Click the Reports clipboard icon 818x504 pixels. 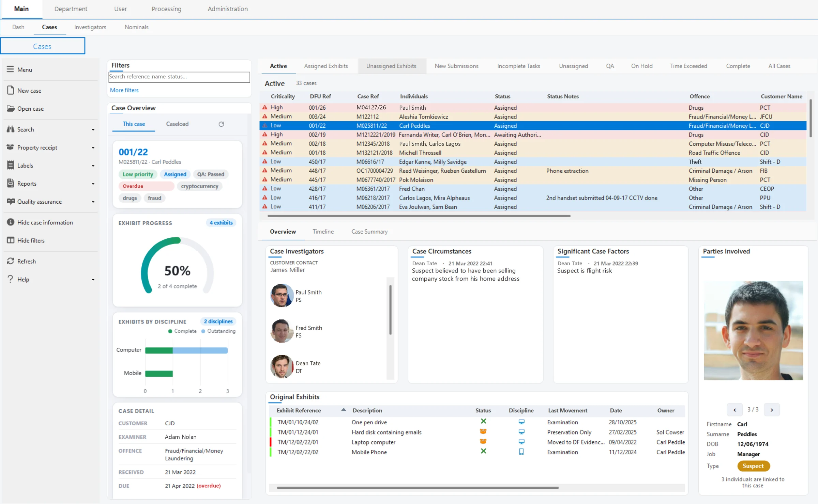point(11,183)
